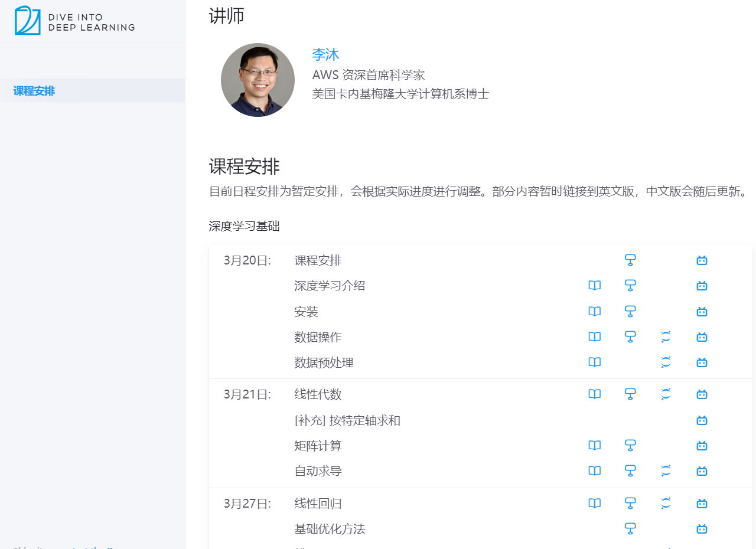Open the Jupyter notebook icon for 线性代数
This screenshot has width=756, height=549.
click(666, 394)
